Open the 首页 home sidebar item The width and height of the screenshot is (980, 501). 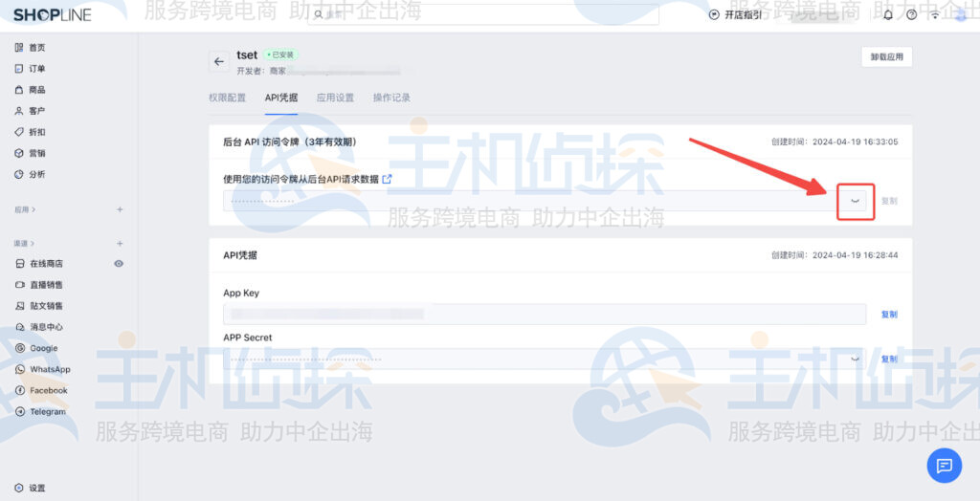click(x=30, y=48)
